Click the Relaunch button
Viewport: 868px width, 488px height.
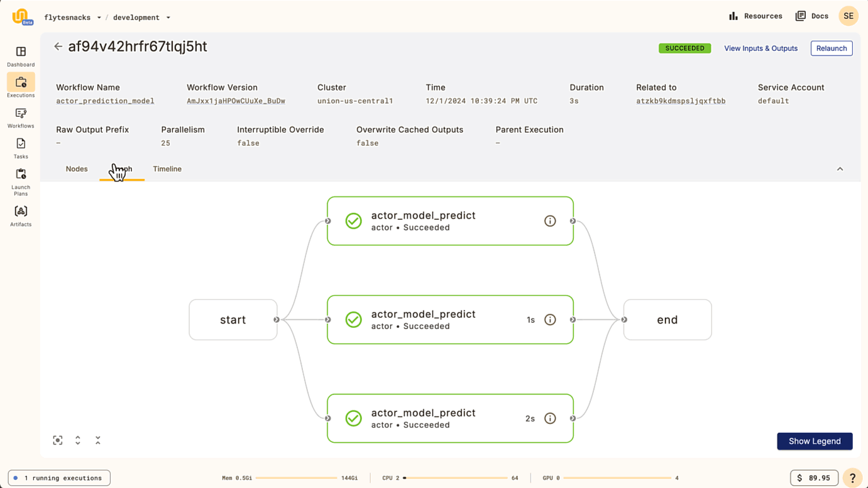pos(831,48)
